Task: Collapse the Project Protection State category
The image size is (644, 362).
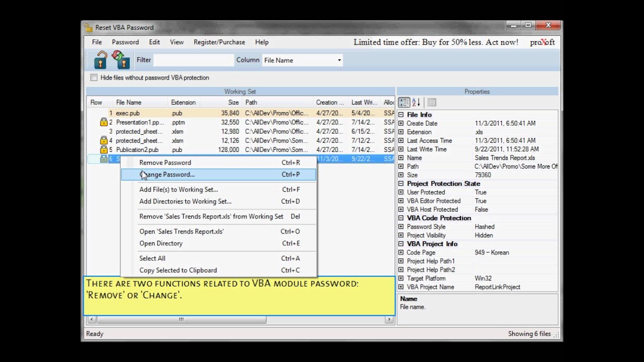Action: pos(401,184)
